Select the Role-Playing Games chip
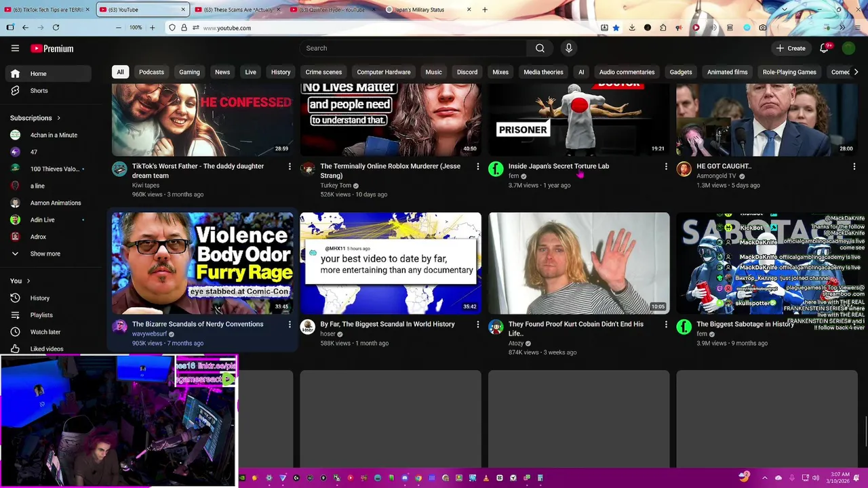Viewport: 868px width, 488px height. click(x=789, y=72)
